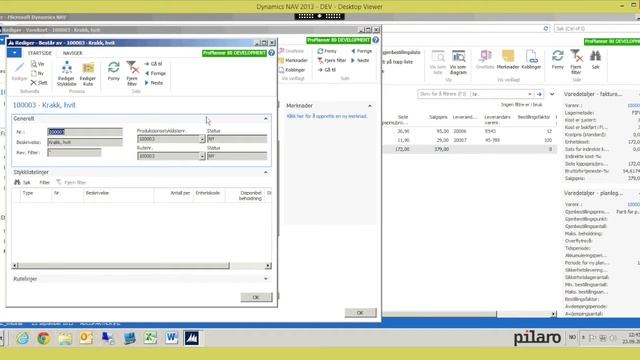Open the STARTSIDE ribbon tab
This screenshot has height=360, width=640.
(40, 53)
